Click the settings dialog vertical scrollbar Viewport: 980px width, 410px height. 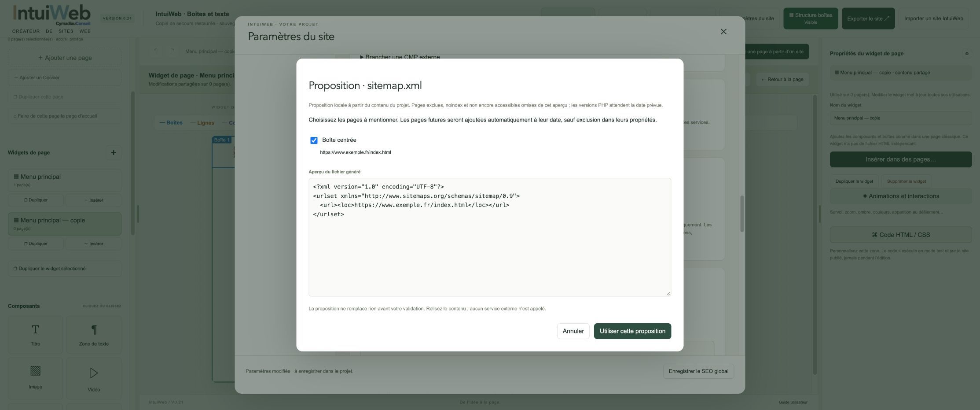pos(742,214)
